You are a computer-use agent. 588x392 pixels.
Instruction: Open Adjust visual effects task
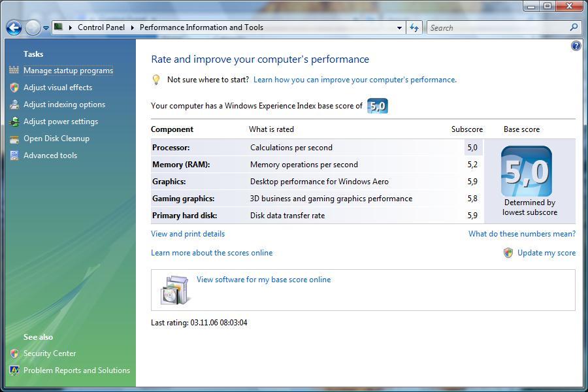pyautogui.click(x=57, y=88)
